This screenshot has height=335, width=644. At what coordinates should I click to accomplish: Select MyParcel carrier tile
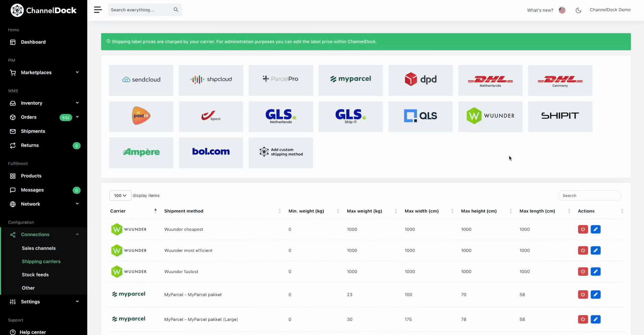pyautogui.click(x=351, y=80)
